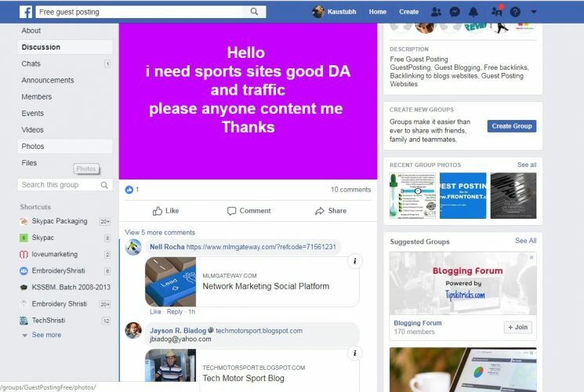Click Reply under Nell Rocha's comment
The width and height of the screenshot is (584, 392).
tap(174, 312)
